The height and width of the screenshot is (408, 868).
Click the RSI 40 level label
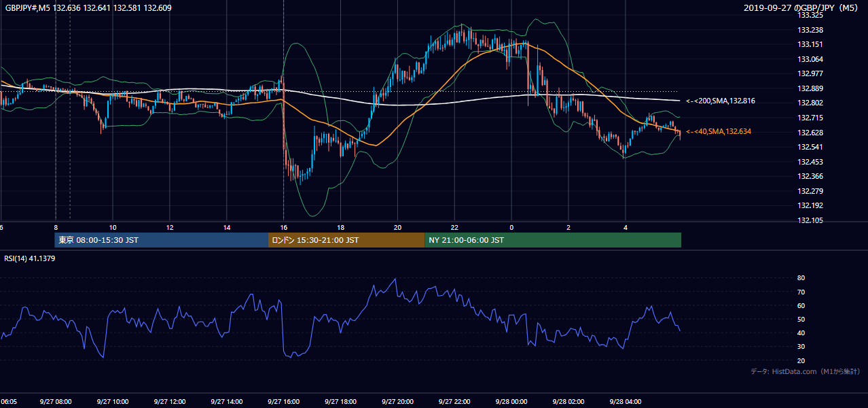801,333
